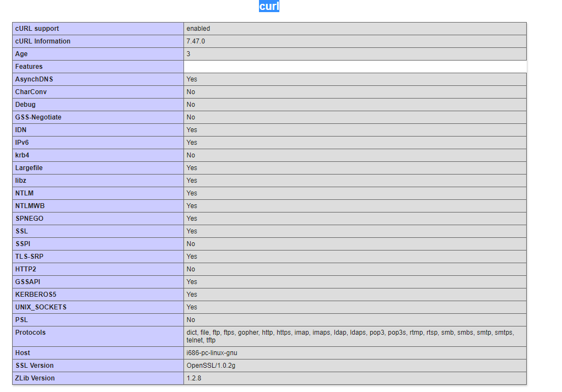
Task: Select the CharConv label
Action: click(31, 92)
